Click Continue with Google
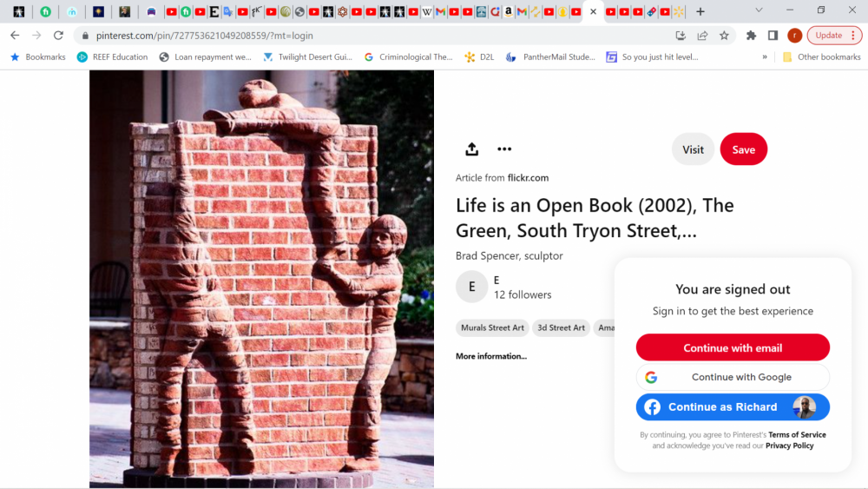 [733, 377]
